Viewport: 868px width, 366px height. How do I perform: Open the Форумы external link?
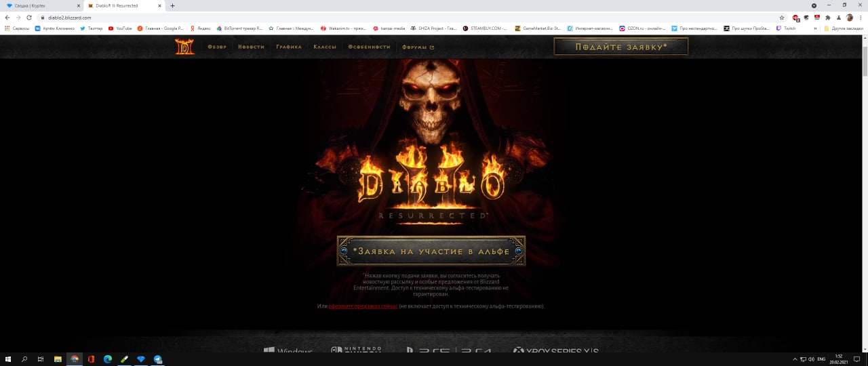tap(418, 47)
